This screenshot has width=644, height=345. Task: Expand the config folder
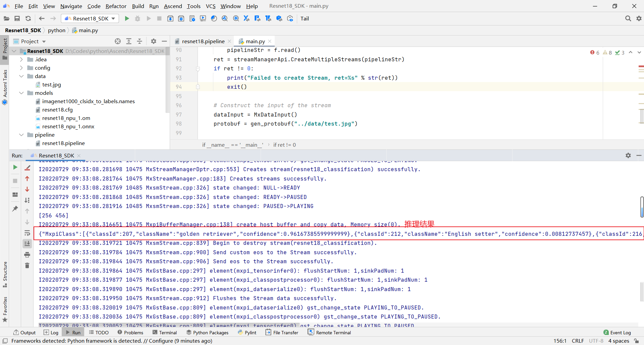click(21, 68)
